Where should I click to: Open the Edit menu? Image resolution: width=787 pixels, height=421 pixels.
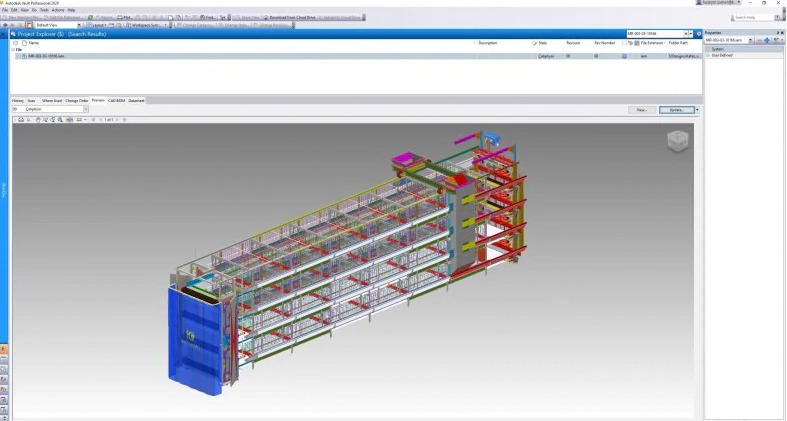point(14,10)
